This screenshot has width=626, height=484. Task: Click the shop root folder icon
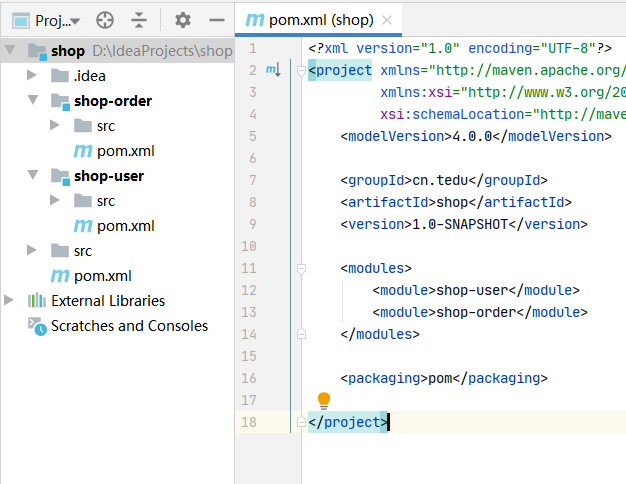(38, 52)
